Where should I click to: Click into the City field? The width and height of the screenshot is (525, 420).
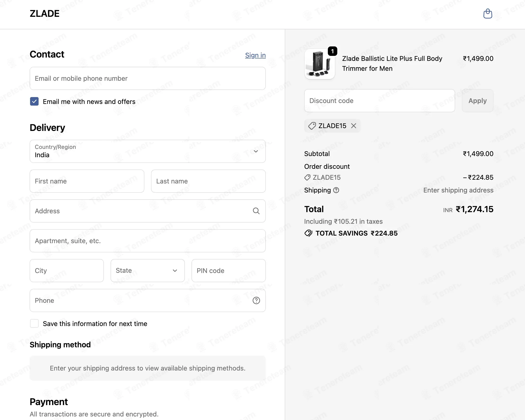pos(67,270)
